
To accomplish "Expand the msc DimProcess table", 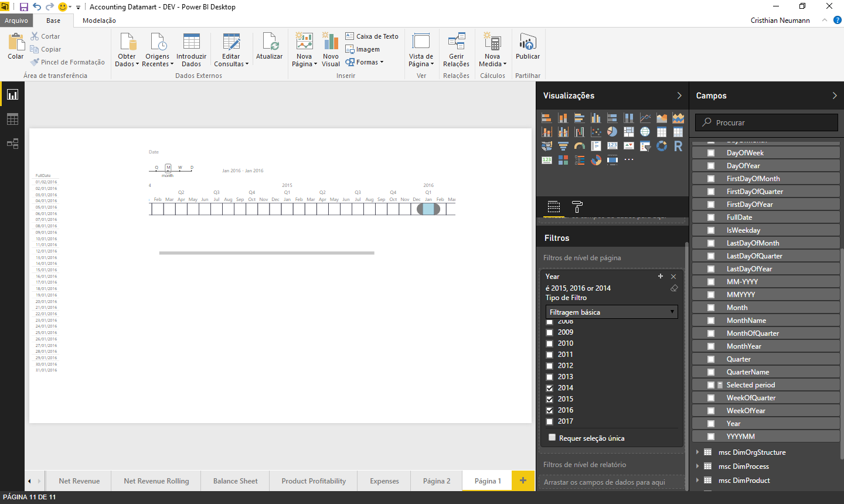I will [697, 466].
